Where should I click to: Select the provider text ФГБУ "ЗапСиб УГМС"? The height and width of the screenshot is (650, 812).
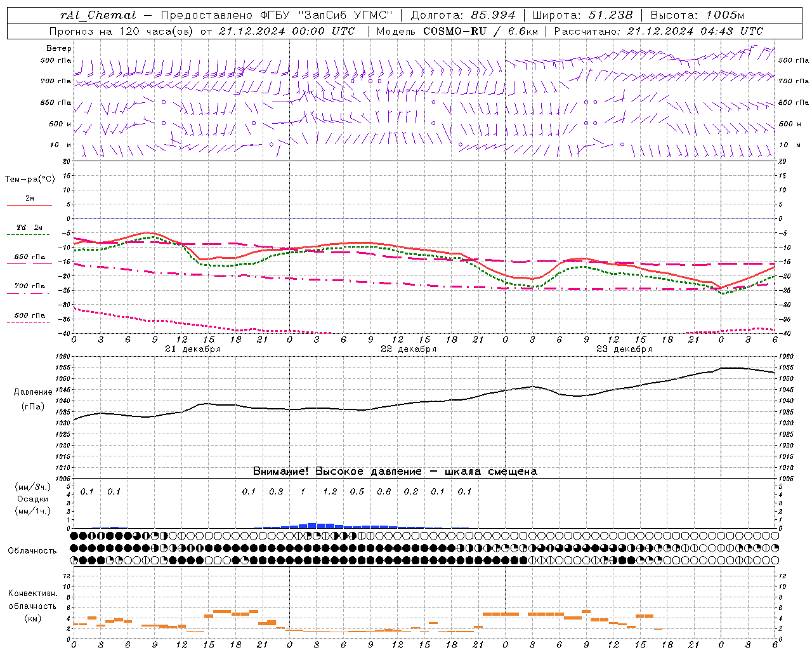(327, 15)
